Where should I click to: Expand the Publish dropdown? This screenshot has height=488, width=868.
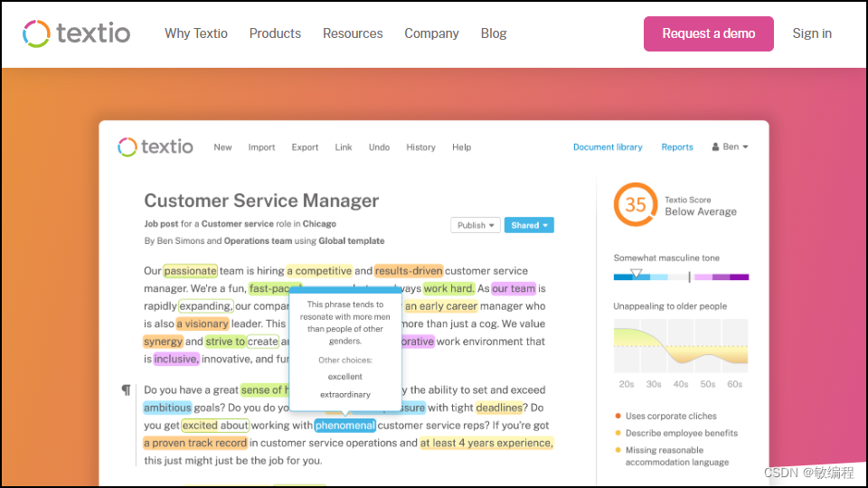click(x=476, y=225)
